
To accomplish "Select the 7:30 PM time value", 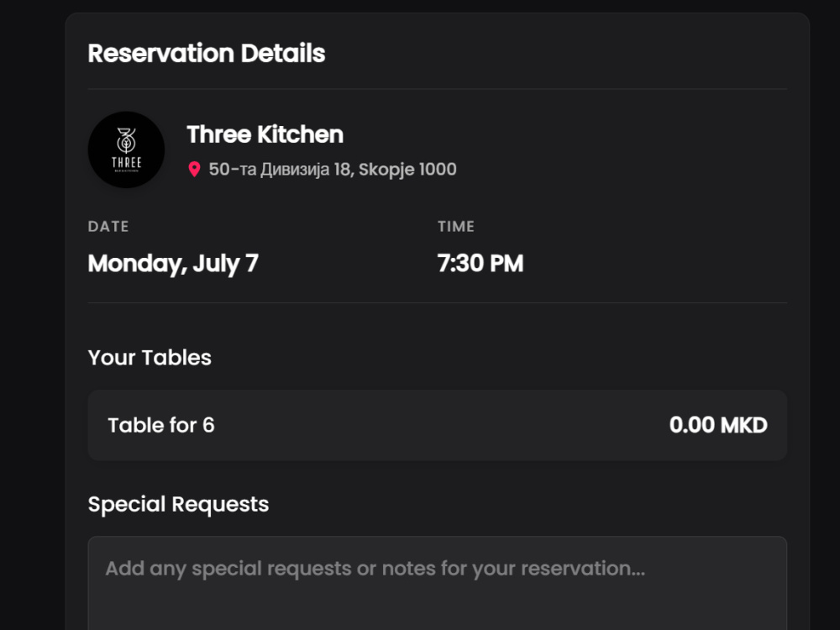I will pos(480,264).
